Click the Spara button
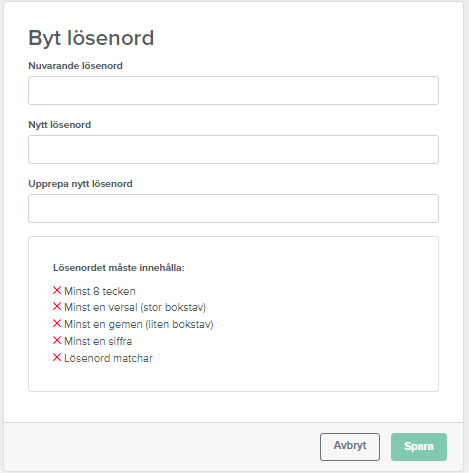 (419, 447)
